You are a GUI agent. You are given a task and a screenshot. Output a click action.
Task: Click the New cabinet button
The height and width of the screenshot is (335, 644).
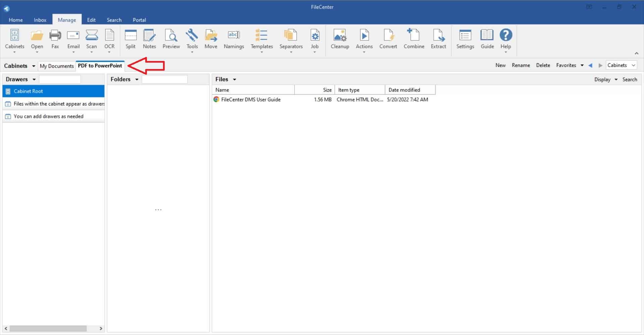tap(500, 65)
